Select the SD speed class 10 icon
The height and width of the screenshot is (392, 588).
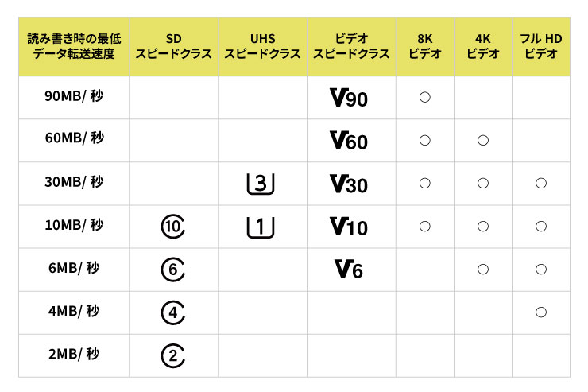pos(173,227)
